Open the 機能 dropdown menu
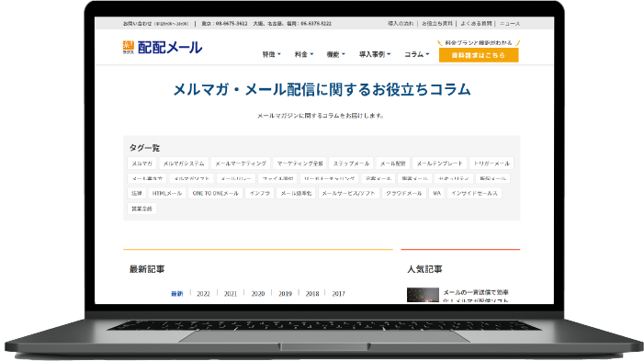The width and height of the screenshot is (644, 361). 335,54
